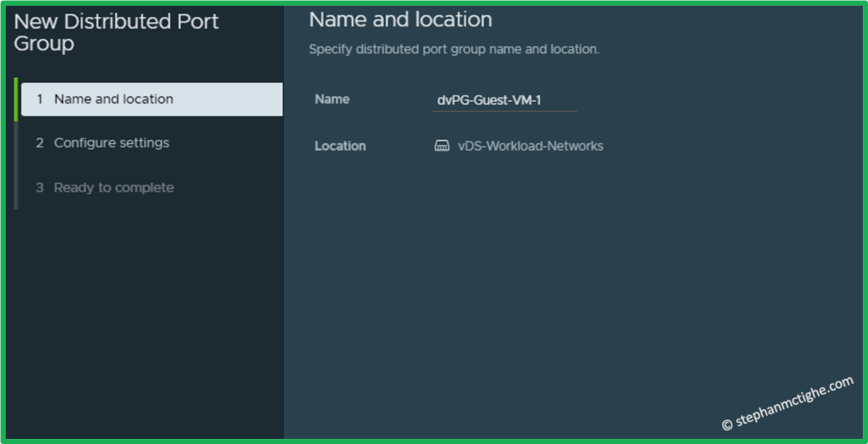The image size is (868, 444).
Task: Click the empty sidebar area below wizard steps
Action: point(144,322)
